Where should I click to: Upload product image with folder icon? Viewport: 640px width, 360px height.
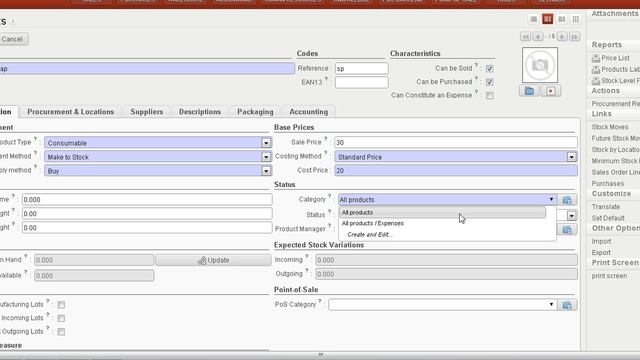click(529, 91)
